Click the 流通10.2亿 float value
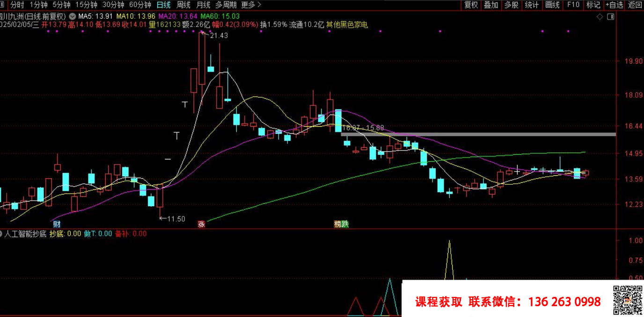Image resolution: width=644 pixels, height=317 pixels. tap(307, 25)
